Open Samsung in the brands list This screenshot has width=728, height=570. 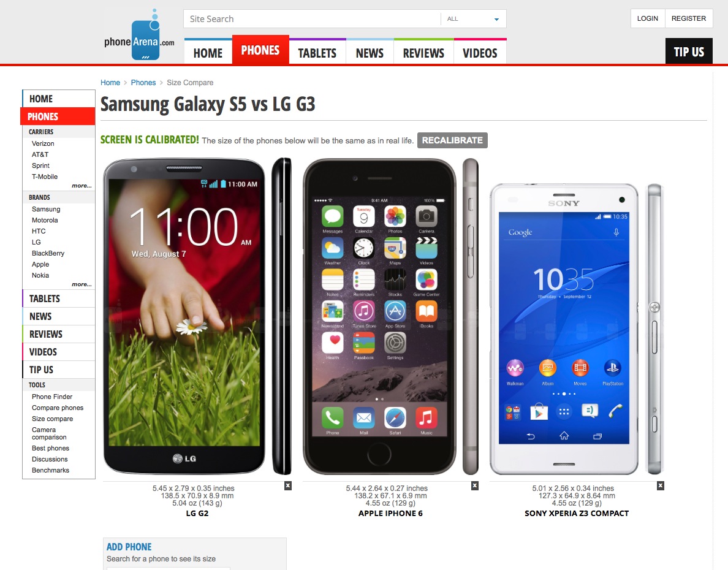46,209
